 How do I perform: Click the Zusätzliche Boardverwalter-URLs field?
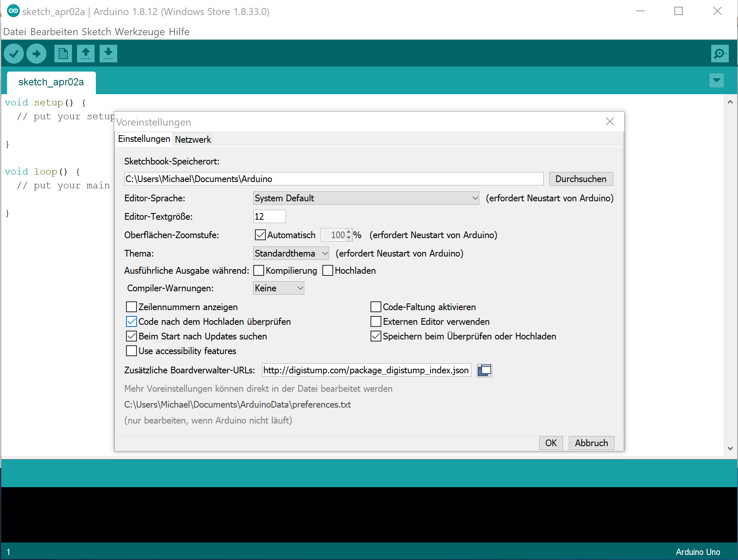(x=366, y=370)
